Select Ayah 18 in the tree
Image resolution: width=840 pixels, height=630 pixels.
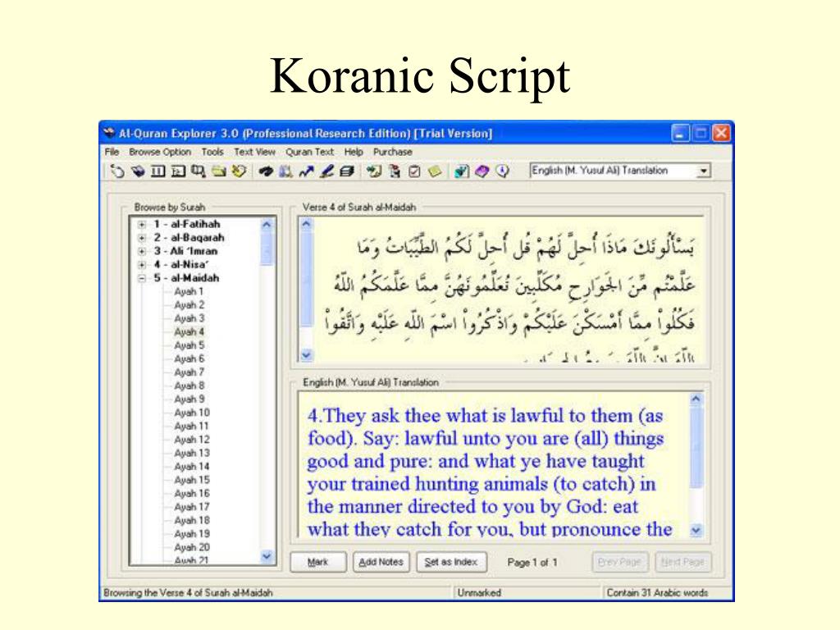click(192, 520)
